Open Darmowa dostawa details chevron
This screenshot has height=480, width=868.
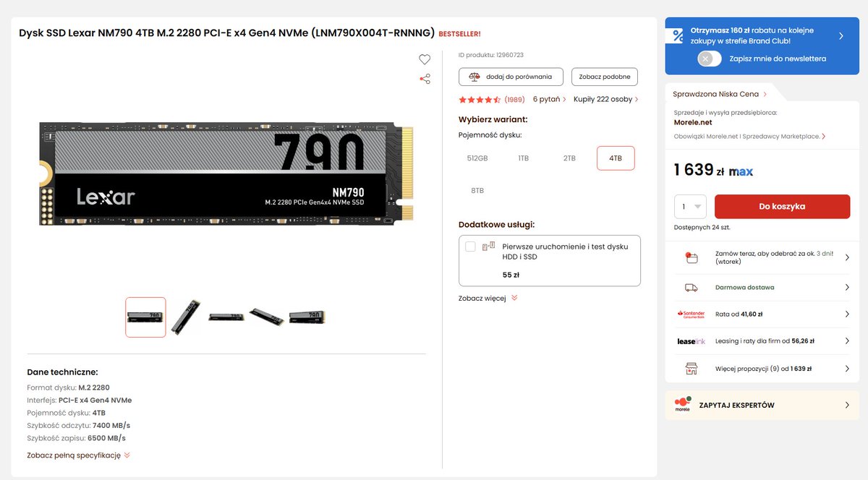(847, 288)
